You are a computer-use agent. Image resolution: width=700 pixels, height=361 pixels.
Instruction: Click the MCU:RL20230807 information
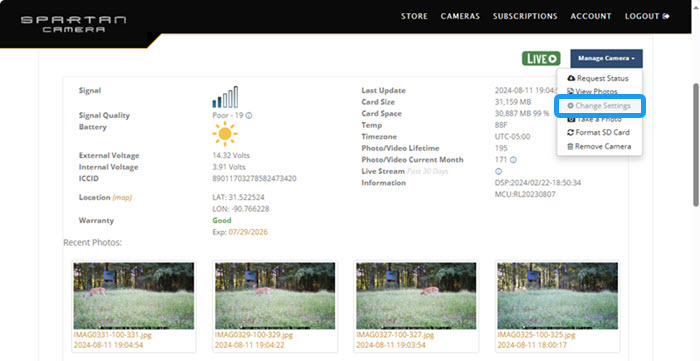[525, 195]
